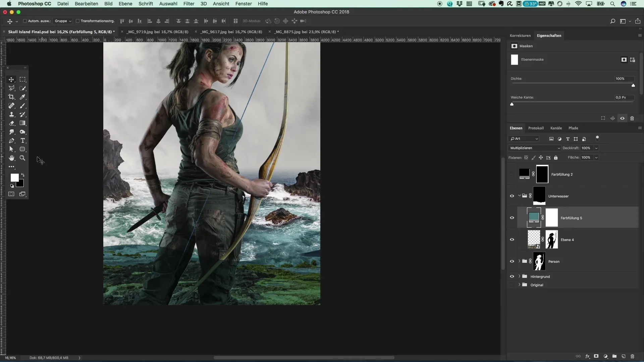The width and height of the screenshot is (644, 362).
Task: Hide the Farbfüllung 5 layer
Action: [x=512, y=218]
